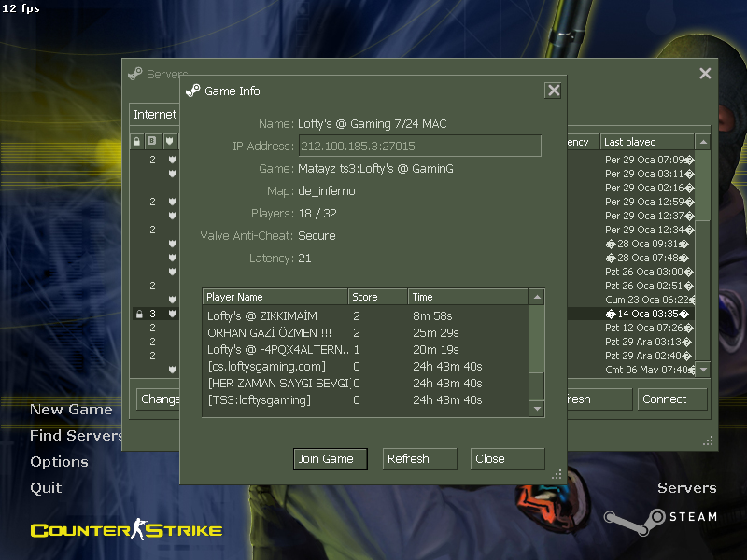Click the Servers label above Steam logo
The height and width of the screenshot is (560, 747).
(686, 487)
